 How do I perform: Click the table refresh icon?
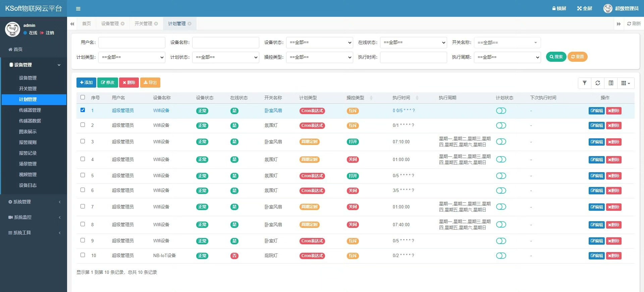pyautogui.click(x=598, y=83)
